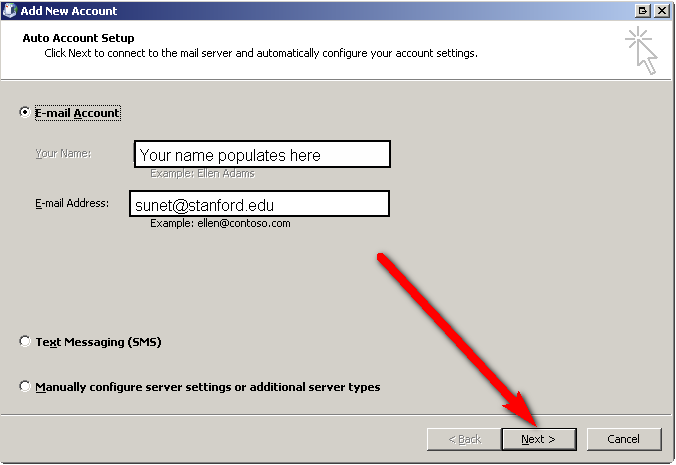Click the Auto Account Setup heading
676x465 pixels.
pos(78,38)
